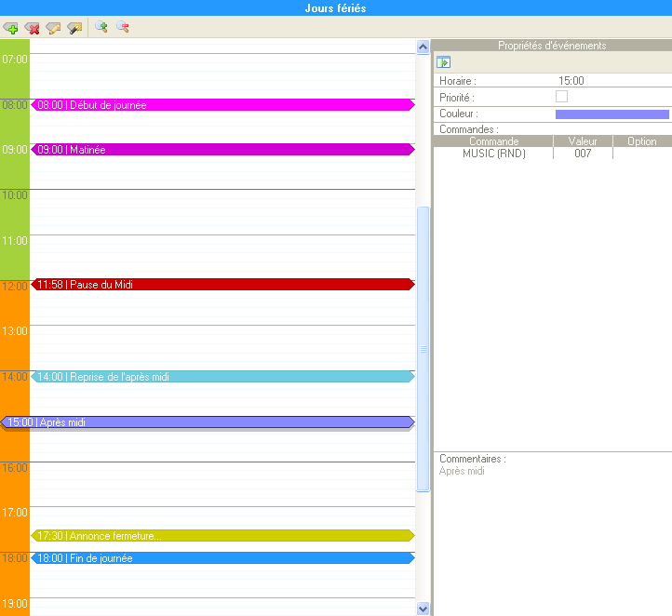This screenshot has width=672, height=616.
Task: Select the 14:00 Reprise de l'après midi event
Action: [222, 377]
